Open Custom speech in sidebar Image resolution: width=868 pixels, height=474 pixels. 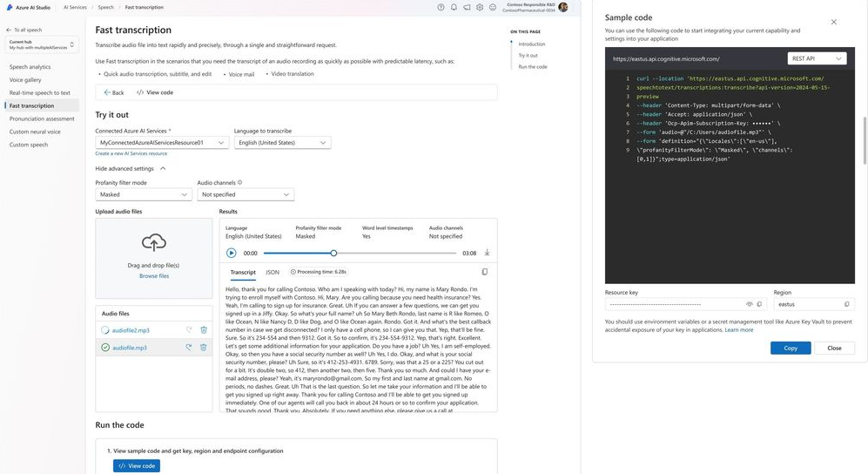coord(29,145)
